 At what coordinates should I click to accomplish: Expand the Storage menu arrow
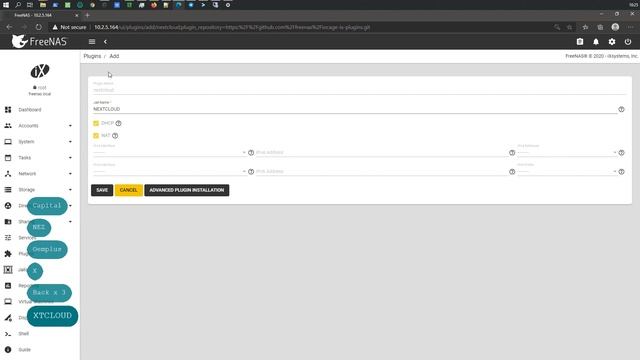tap(70, 190)
